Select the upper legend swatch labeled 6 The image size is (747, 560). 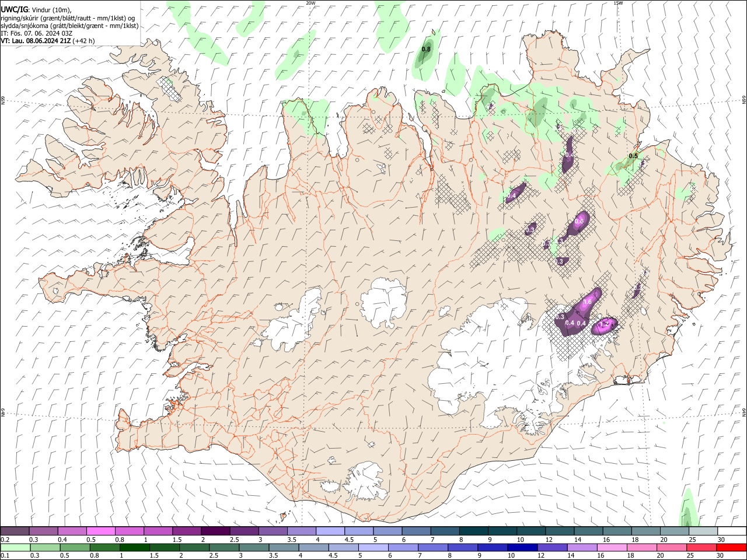(x=416, y=531)
